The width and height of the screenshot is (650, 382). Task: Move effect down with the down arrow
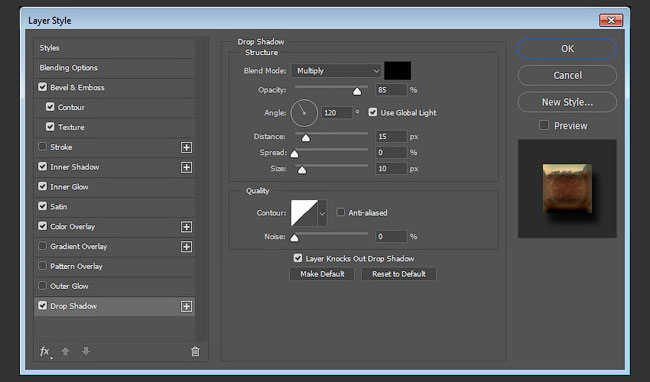coord(86,351)
